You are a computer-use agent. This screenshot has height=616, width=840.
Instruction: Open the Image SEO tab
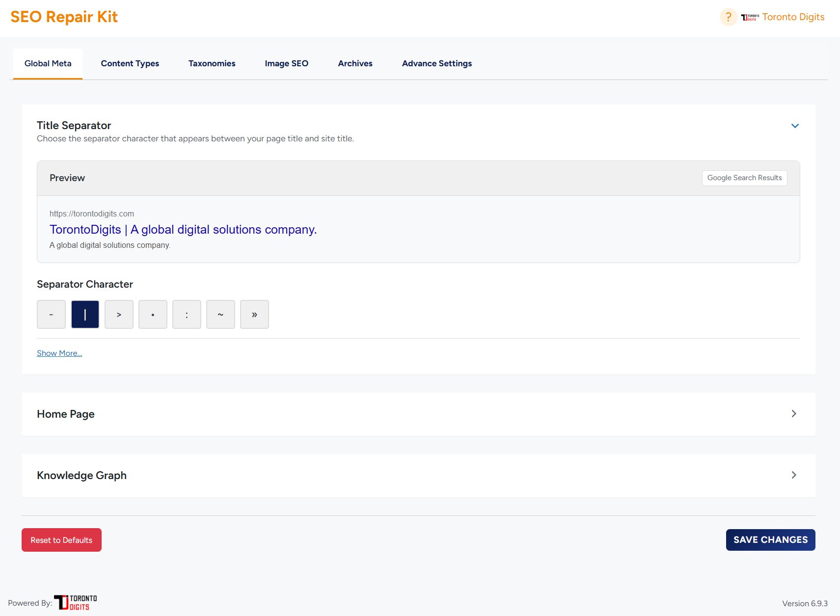point(287,63)
